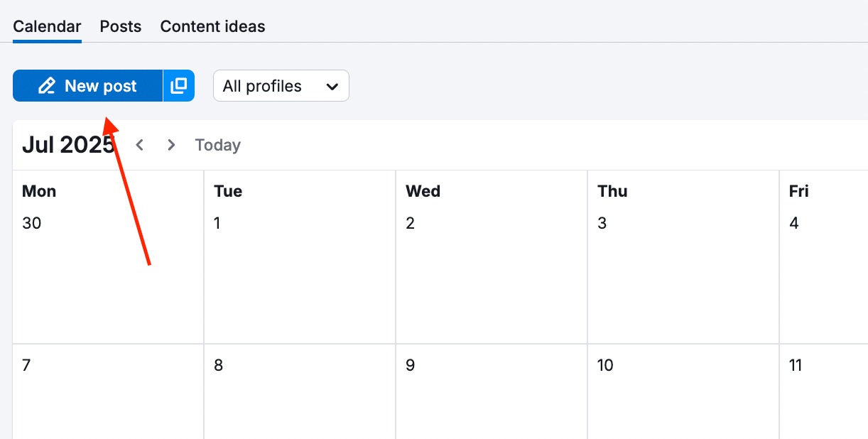Jump to Today in the calendar
The width and height of the screenshot is (868, 439).
pos(217,145)
